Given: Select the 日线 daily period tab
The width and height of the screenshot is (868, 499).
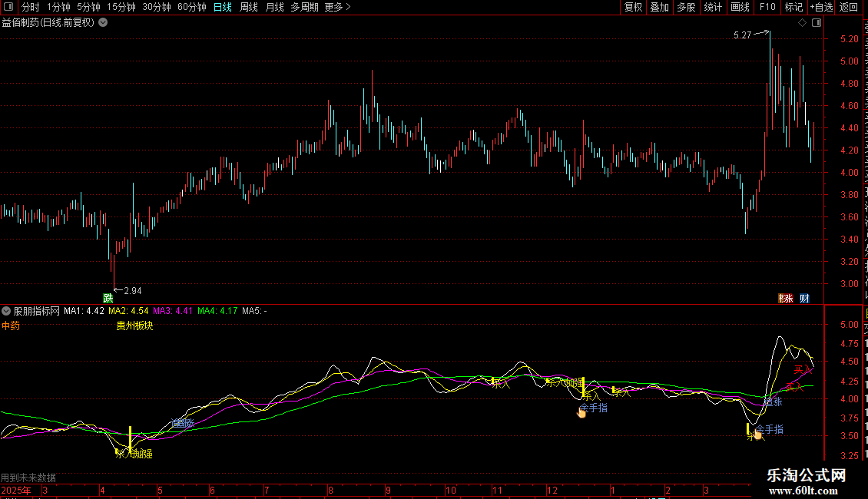Looking at the screenshot, I should (x=223, y=7).
